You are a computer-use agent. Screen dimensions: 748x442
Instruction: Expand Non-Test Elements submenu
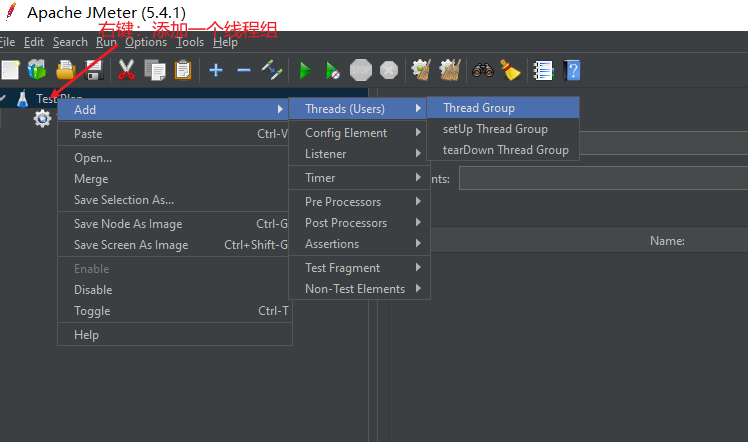tap(359, 288)
